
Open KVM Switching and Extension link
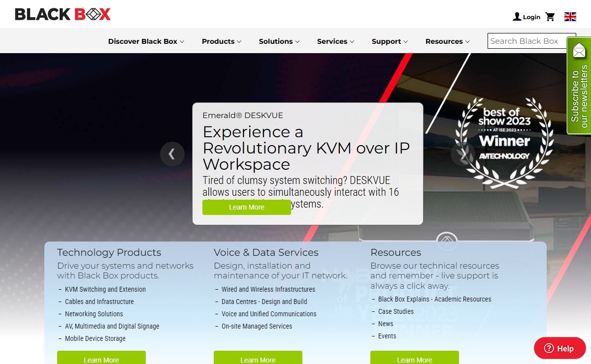point(105,289)
